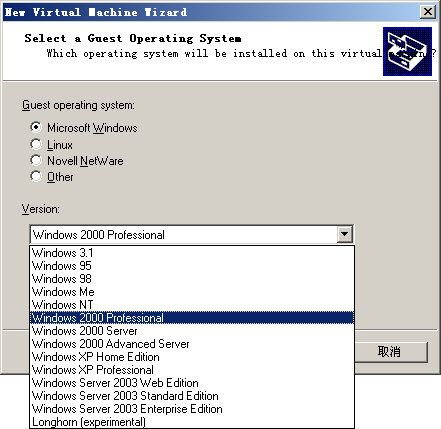Choose Windows Server 2003 Enterprise Edition
Image resolution: width=441 pixels, height=429 pixels.
[x=192, y=409]
